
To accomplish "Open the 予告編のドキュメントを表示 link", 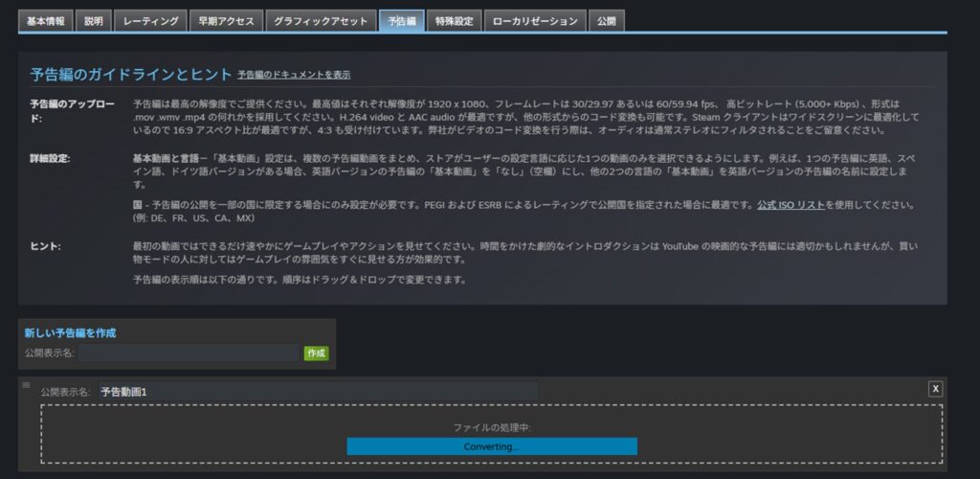I will point(294,75).
